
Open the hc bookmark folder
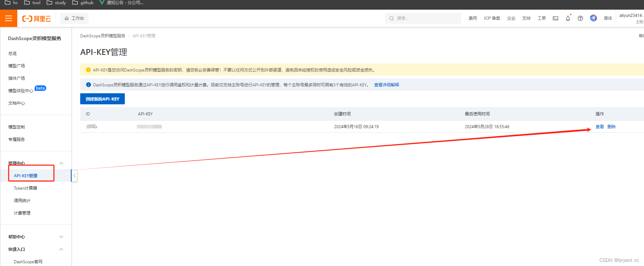pyautogui.click(x=11, y=3)
